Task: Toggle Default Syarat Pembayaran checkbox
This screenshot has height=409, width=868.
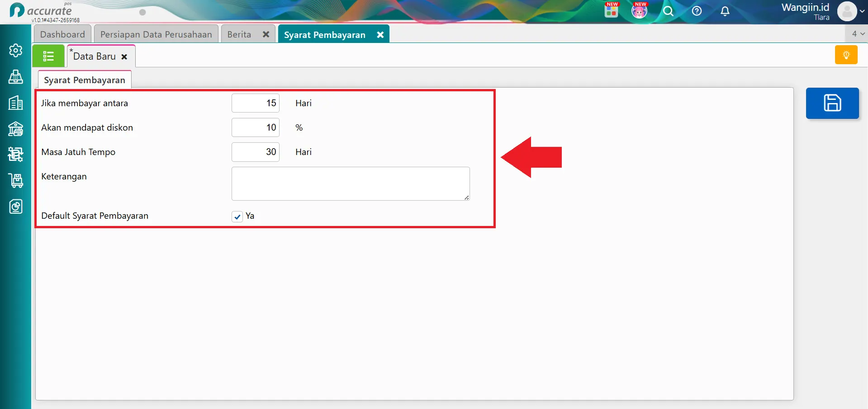Action: click(x=237, y=216)
